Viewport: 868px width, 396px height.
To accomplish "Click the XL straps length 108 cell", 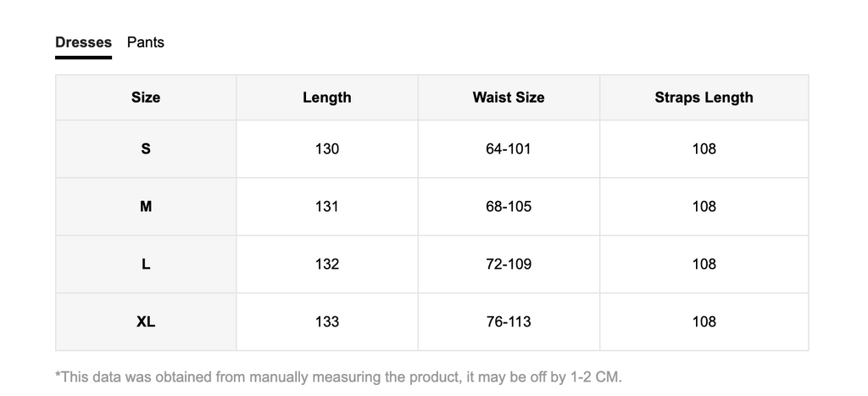I will 704,321.
